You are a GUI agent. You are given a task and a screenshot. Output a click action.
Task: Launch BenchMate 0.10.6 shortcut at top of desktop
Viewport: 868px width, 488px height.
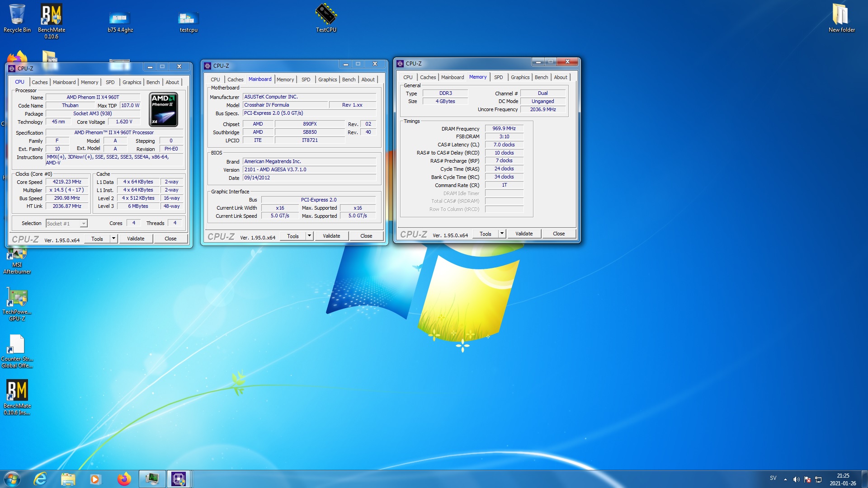point(51,21)
